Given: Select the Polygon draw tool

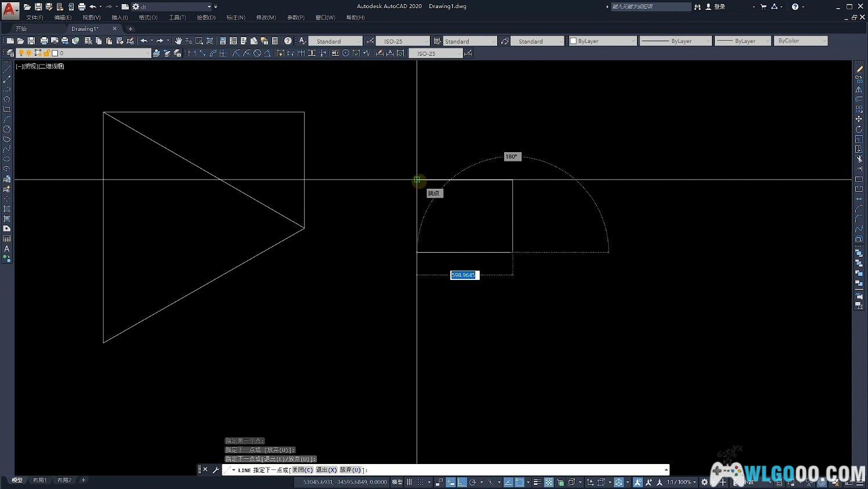Looking at the screenshot, I should 7,99.
